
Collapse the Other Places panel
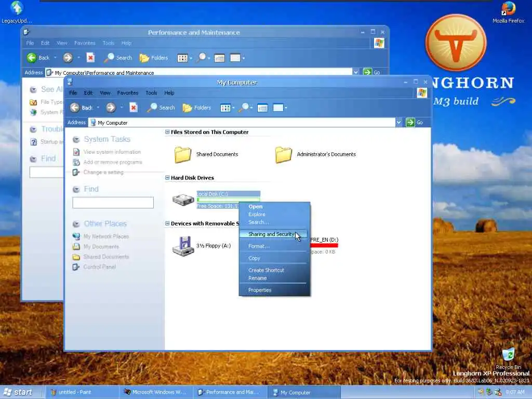coord(76,223)
